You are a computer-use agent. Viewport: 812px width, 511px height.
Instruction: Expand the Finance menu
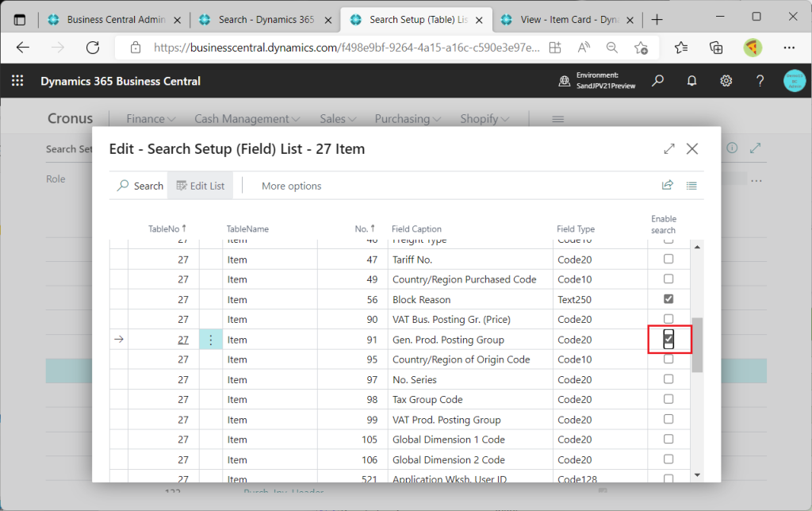[151, 119]
